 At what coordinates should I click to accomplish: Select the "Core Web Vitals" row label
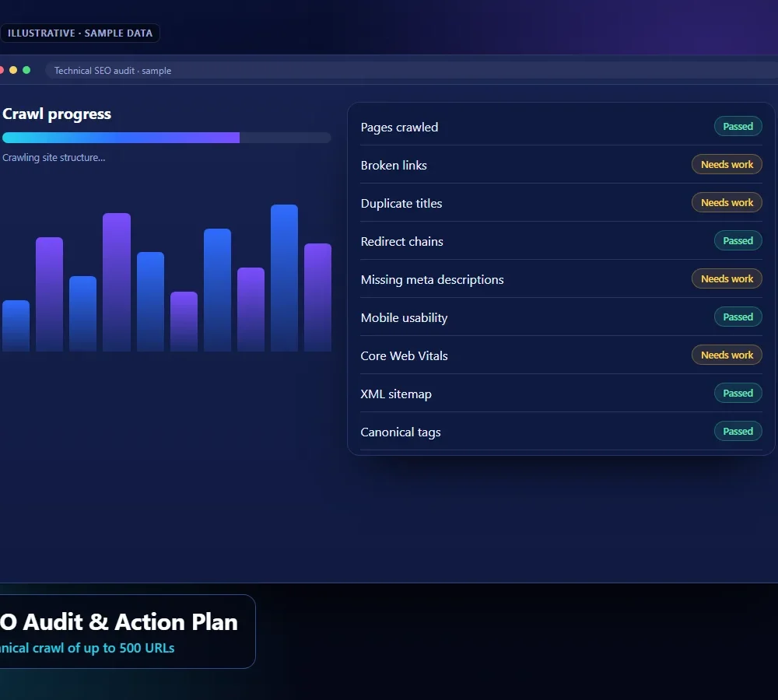405,355
